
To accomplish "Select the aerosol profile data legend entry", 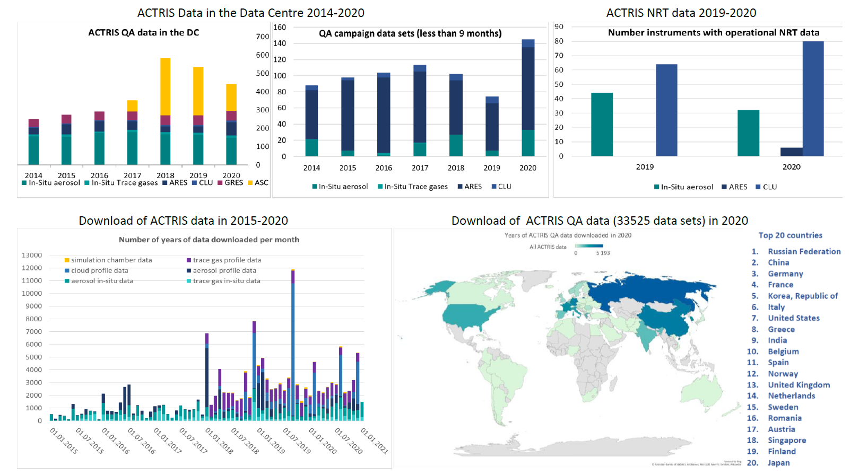I will [221, 270].
